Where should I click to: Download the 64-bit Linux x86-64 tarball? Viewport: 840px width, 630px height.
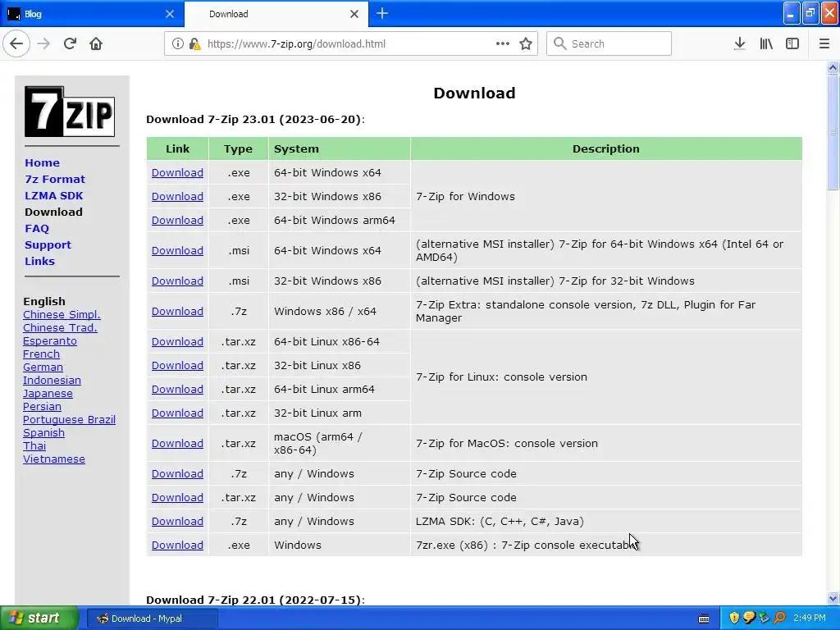point(177,342)
